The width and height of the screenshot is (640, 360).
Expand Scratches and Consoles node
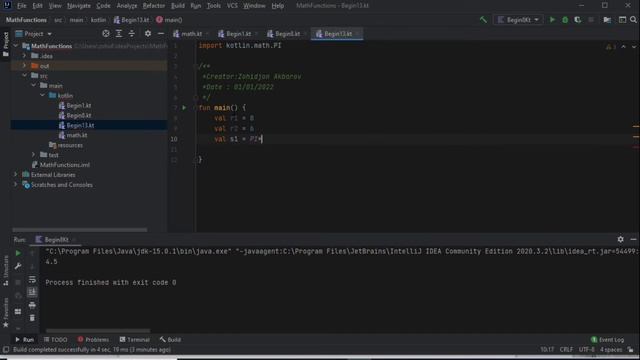(x=16, y=185)
